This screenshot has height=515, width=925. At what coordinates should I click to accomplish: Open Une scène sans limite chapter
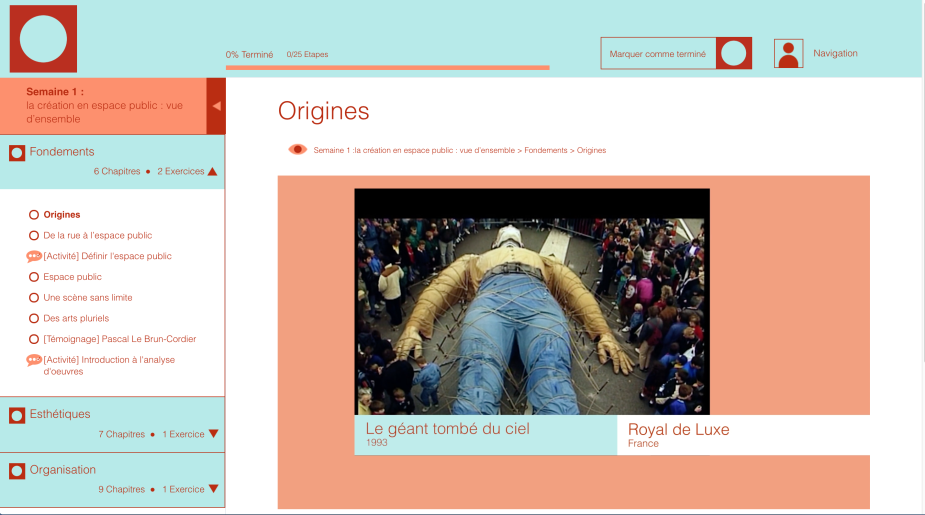(x=87, y=298)
